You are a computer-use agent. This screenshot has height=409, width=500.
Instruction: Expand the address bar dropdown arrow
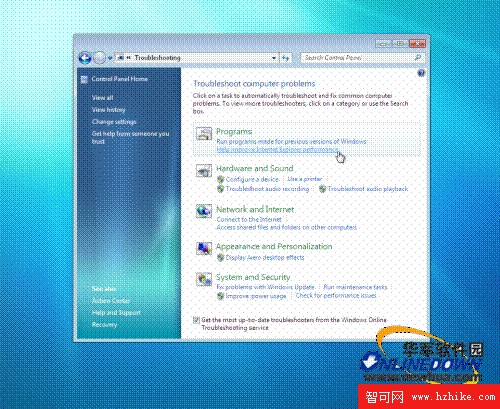coord(274,58)
